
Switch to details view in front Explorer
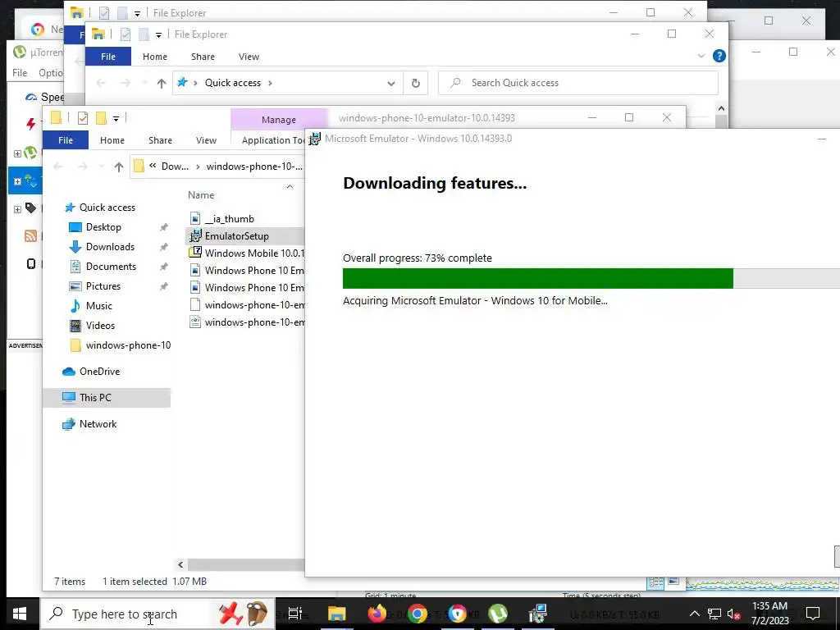[x=655, y=582]
